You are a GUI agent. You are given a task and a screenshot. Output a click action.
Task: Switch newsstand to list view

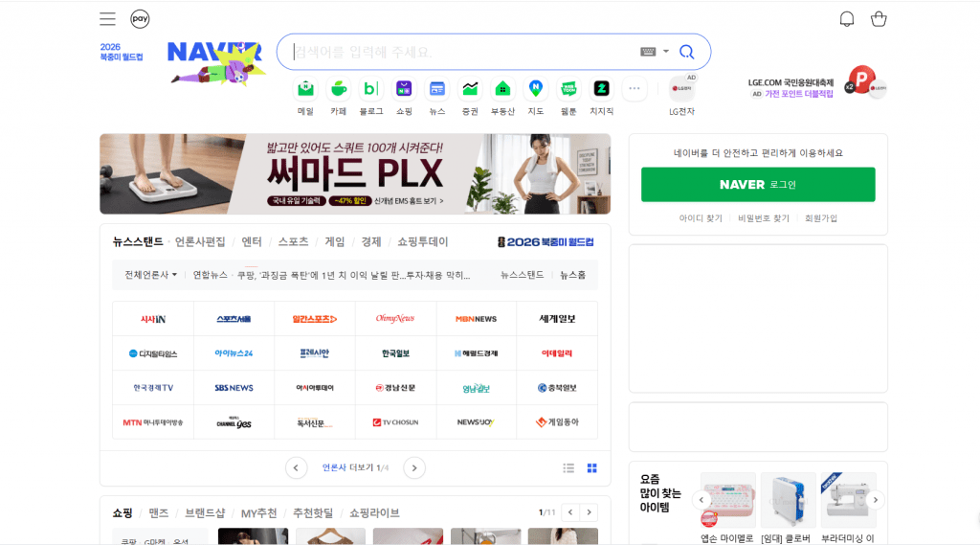coord(568,468)
